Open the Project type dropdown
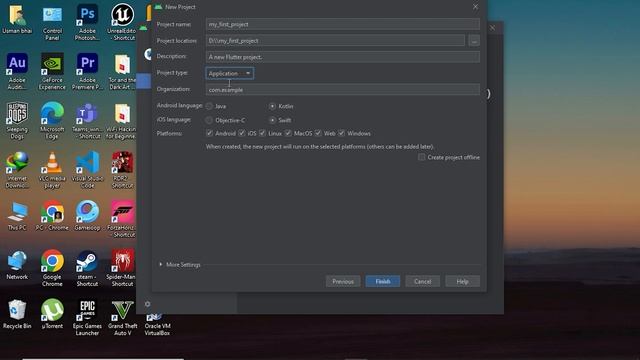The width and height of the screenshot is (640, 360). (229, 73)
